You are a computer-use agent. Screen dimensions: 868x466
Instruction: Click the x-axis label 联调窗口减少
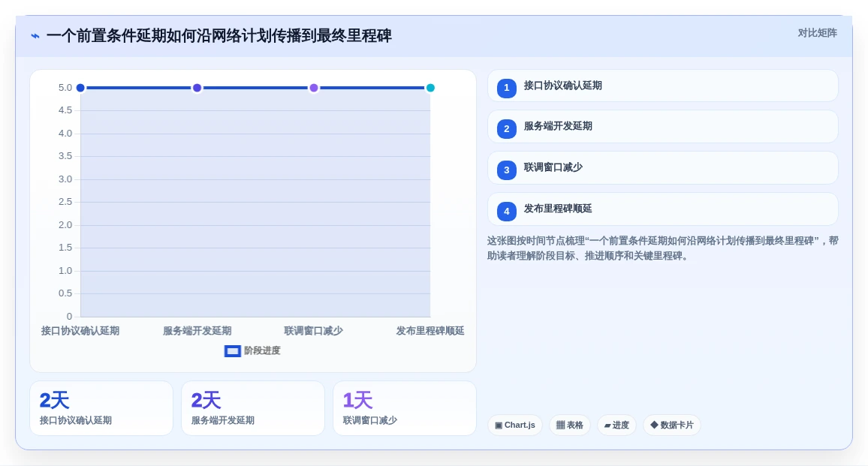313,331
